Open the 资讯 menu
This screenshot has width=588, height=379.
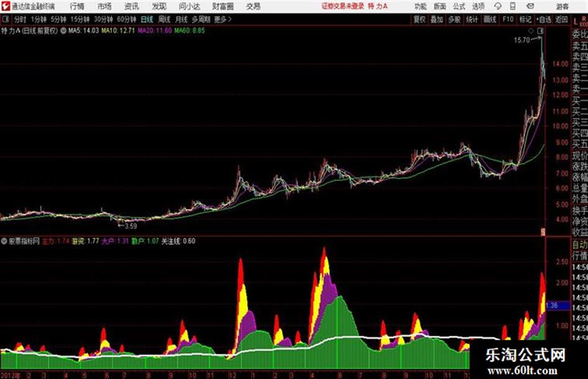[131, 6]
